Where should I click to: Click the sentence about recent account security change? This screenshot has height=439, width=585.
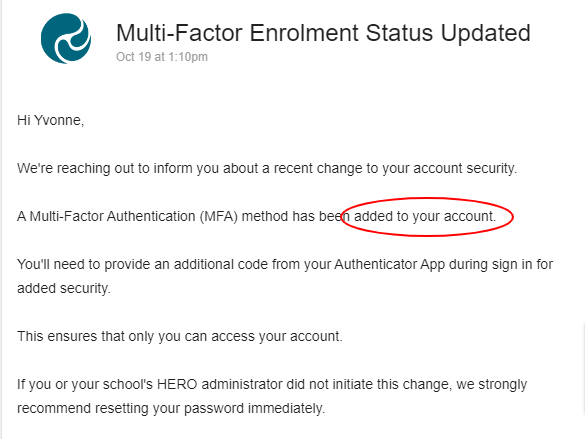coord(267,168)
